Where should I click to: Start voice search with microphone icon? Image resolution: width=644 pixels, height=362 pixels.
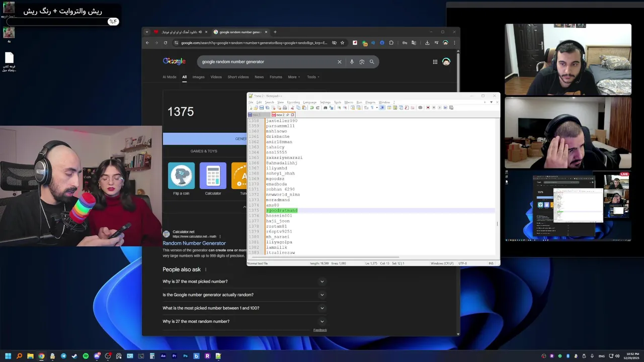click(x=352, y=62)
